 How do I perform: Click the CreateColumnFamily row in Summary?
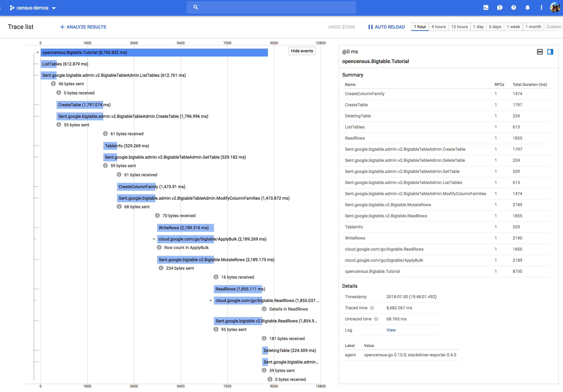tap(446, 94)
